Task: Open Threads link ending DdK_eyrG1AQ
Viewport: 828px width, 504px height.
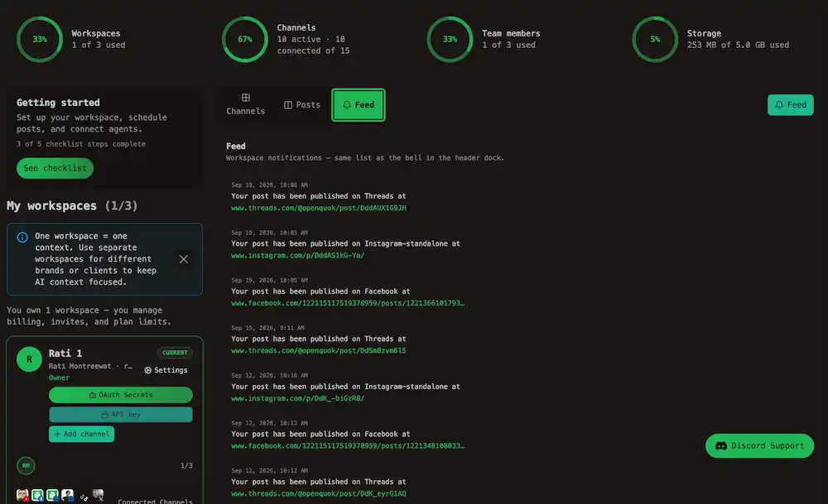Action: [319, 493]
